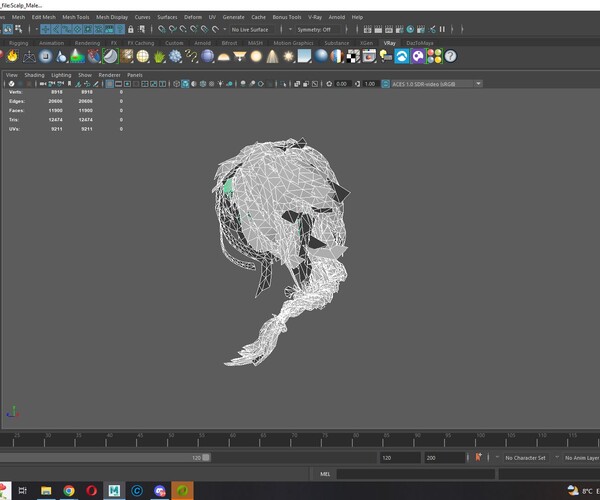Click the V-Ray light lister bulb icon

tap(386, 56)
